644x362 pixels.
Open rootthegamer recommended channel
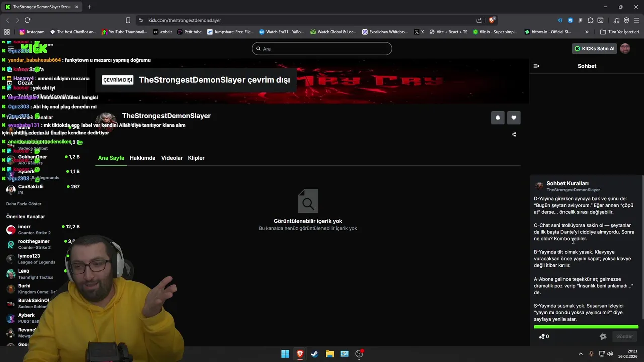click(43, 244)
